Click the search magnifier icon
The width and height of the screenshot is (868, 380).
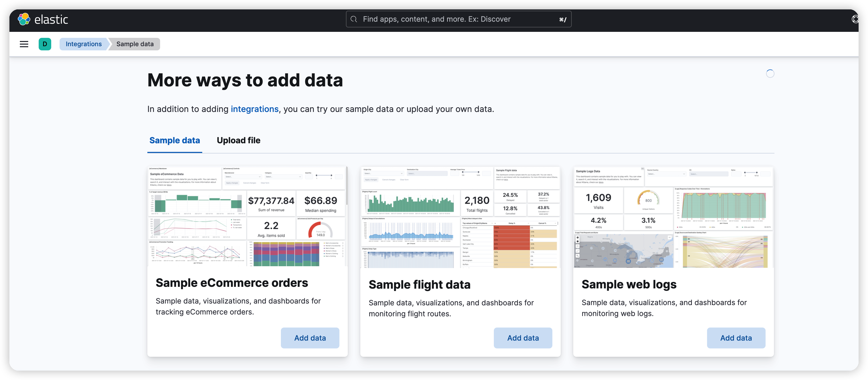point(354,19)
